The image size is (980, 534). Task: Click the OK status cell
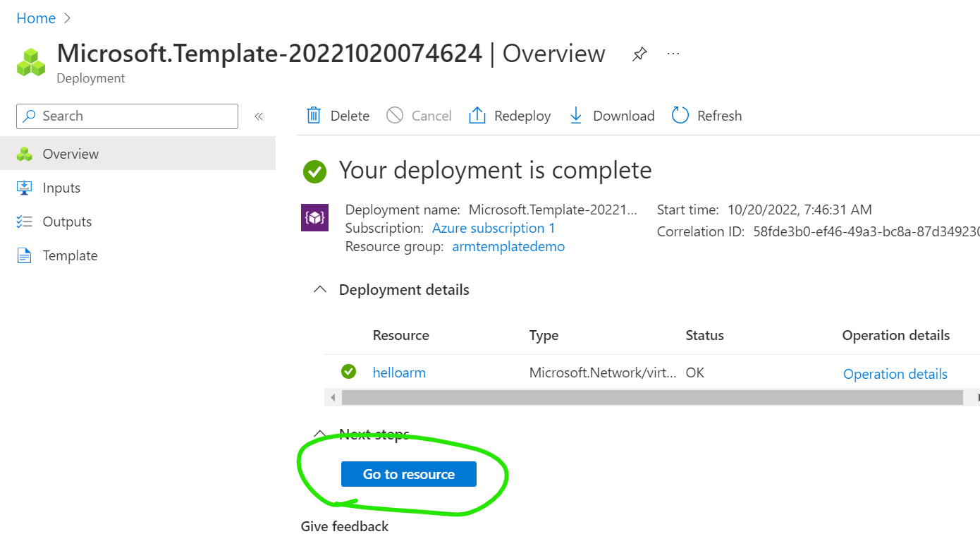point(695,372)
